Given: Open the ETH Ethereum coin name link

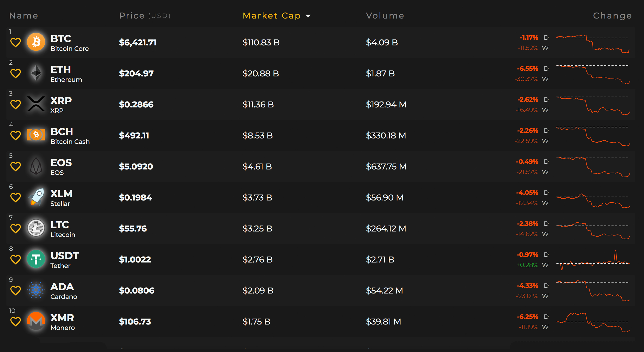Looking at the screenshot, I should click(66, 74).
